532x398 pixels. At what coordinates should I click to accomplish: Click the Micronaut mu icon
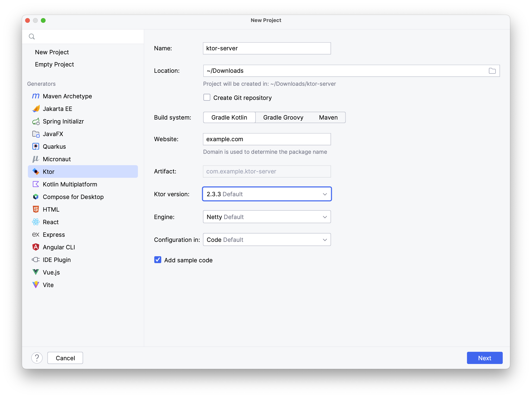(36, 159)
